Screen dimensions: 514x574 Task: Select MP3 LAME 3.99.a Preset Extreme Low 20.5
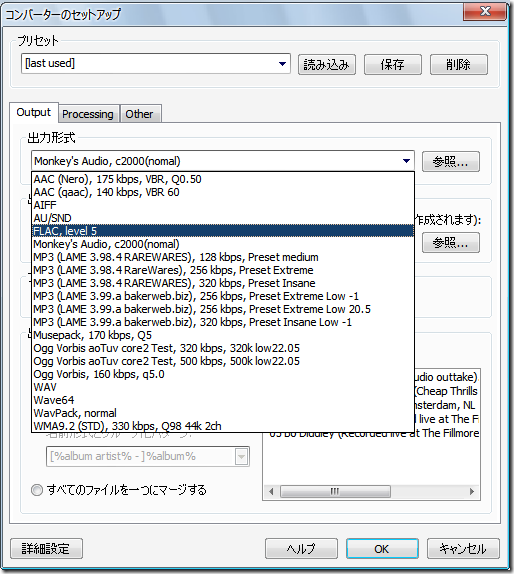(223, 309)
